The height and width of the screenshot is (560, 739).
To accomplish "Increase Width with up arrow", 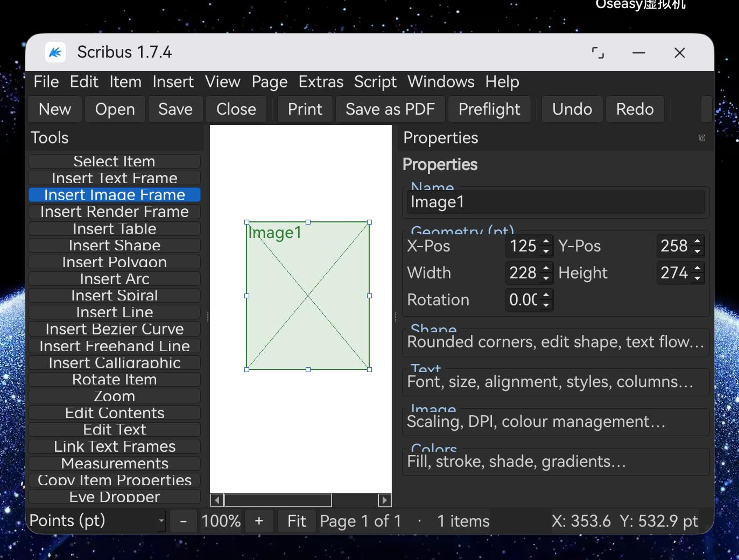I will pyautogui.click(x=546, y=268).
